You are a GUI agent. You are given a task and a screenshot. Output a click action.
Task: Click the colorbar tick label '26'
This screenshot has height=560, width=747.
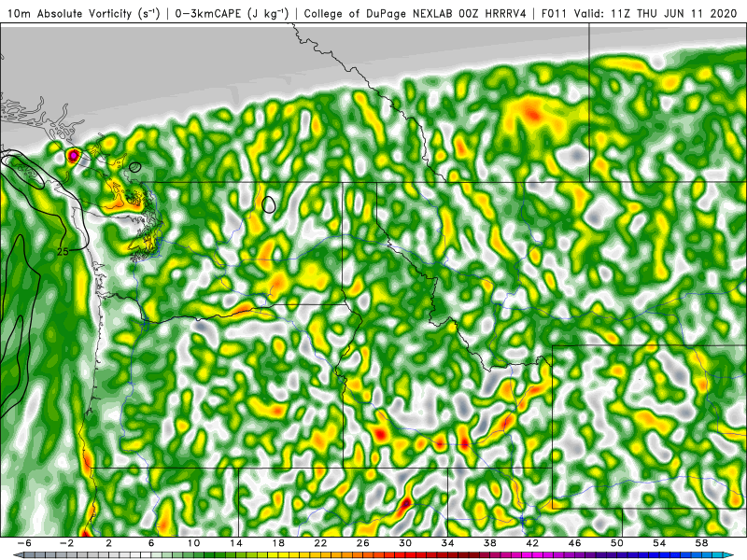click(362, 543)
